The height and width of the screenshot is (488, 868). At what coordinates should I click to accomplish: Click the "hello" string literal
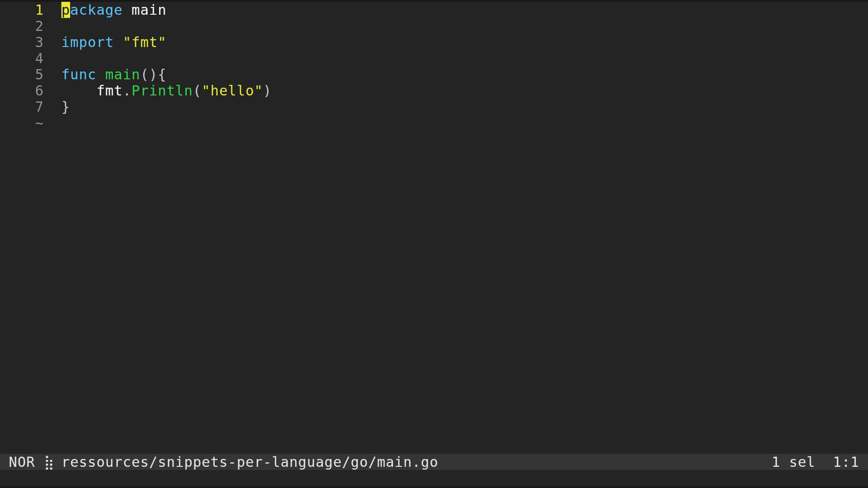(x=232, y=91)
